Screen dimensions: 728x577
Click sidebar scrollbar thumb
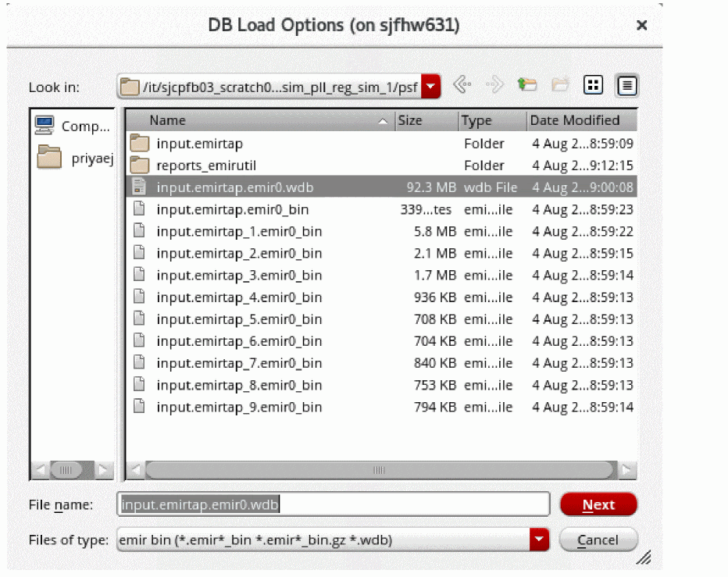pos(66,470)
